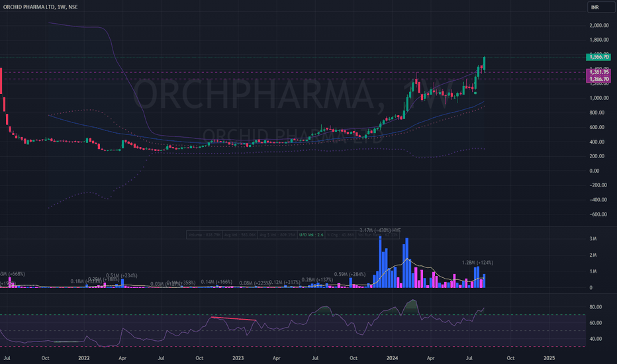The image size is (617, 364).
Task: Click the 1.28M (+124%) volume label
Action: (477, 263)
